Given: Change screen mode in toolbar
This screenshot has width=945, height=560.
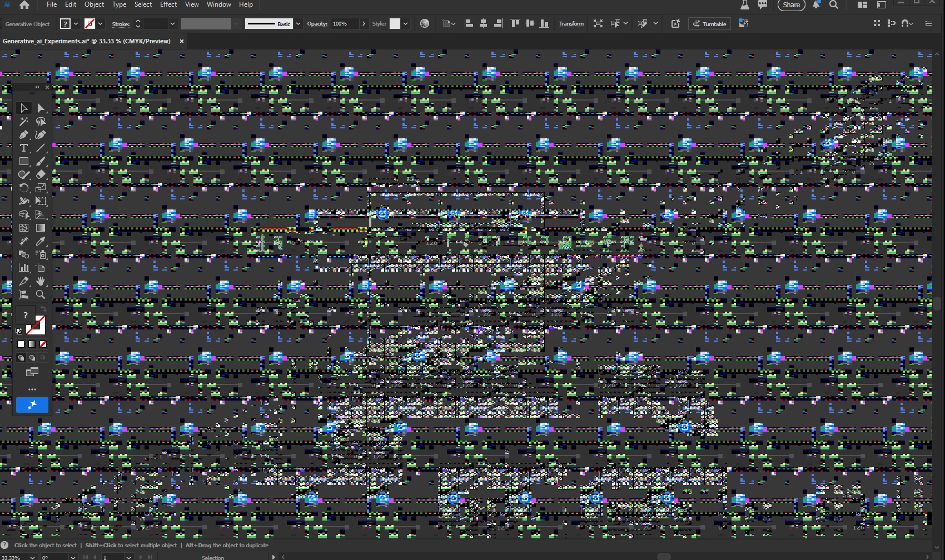Looking at the screenshot, I should click(x=32, y=372).
